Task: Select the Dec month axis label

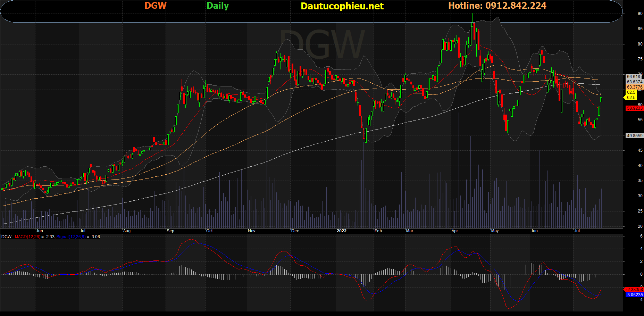Action: click(295, 231)
